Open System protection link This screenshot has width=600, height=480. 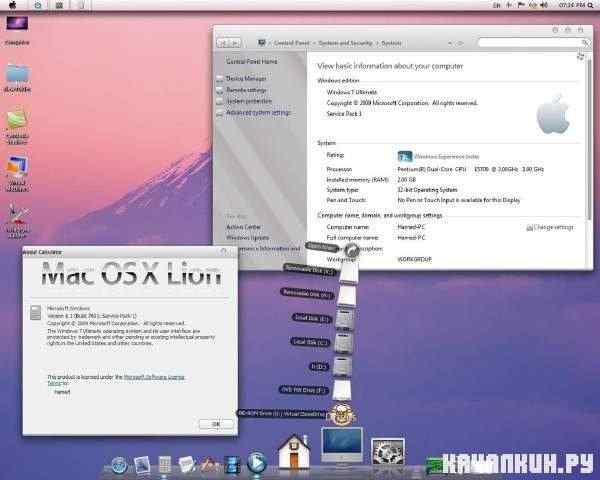point(249,101)
